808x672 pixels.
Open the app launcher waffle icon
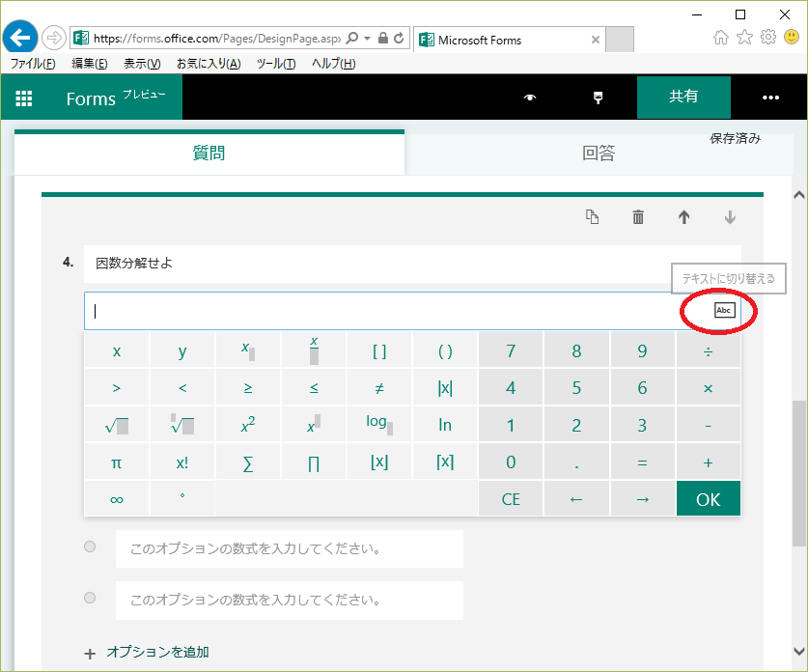tap(24, 98)
